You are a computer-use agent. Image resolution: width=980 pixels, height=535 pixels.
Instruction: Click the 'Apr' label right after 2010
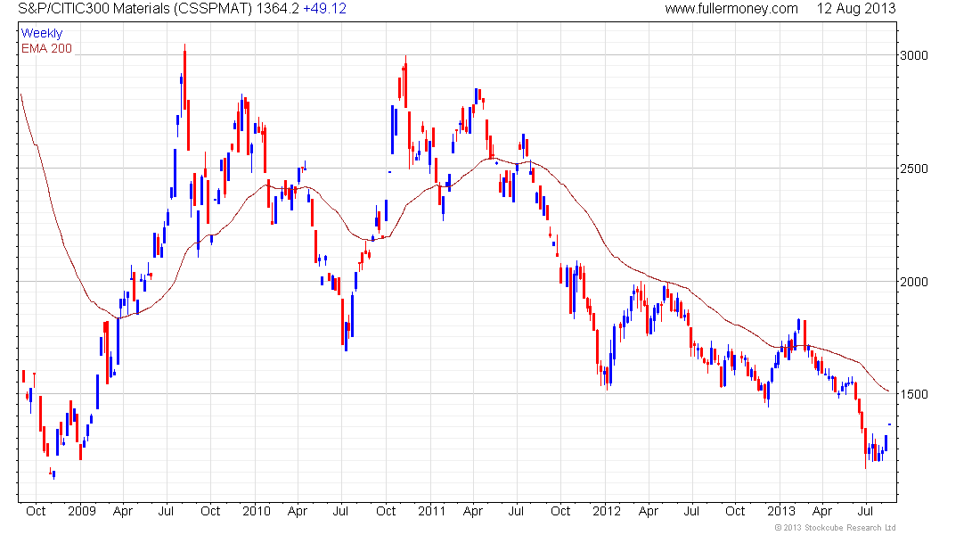coord(297,511)
